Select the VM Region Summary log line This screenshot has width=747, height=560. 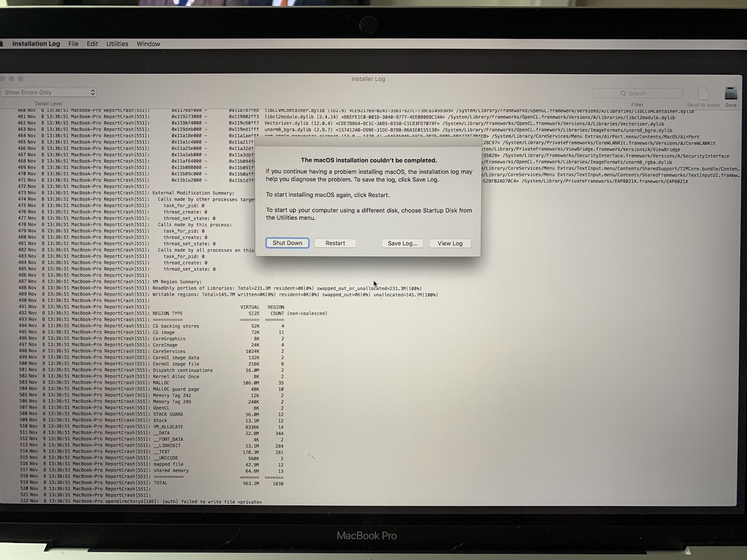point(110,282)
